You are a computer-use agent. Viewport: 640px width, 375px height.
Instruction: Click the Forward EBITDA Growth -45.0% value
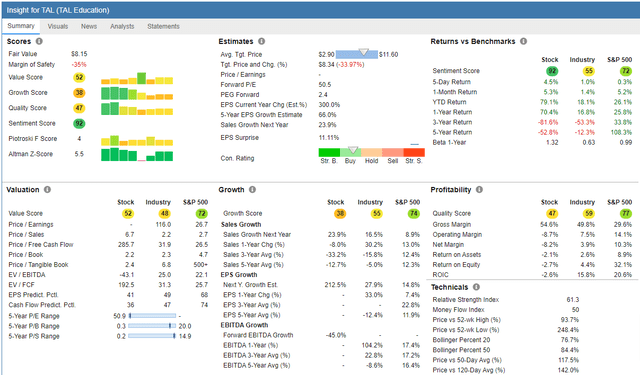(x=336, y=335)
